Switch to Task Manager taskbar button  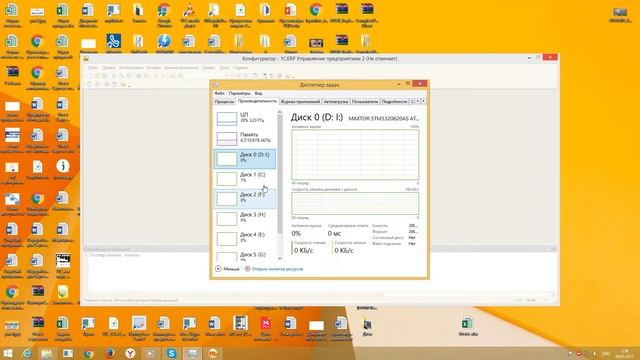(x=192, y=353)
